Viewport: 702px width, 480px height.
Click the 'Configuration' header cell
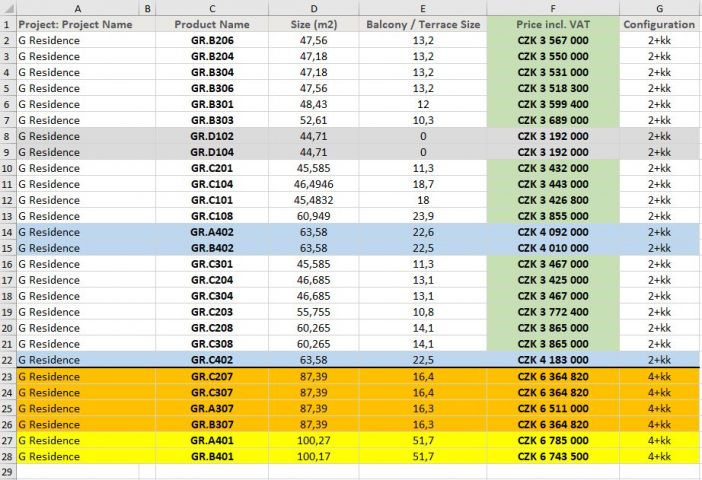tap(659, 24)
